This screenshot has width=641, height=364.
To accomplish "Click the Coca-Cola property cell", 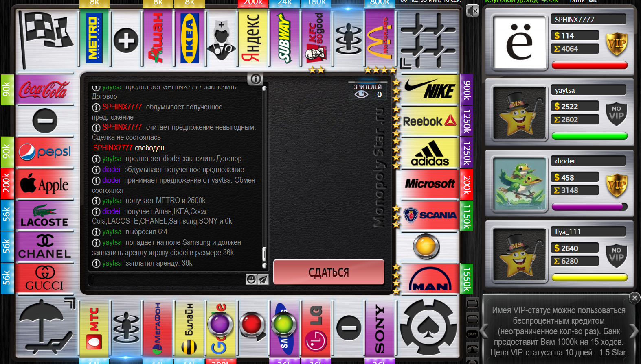I will pos(45,89).
